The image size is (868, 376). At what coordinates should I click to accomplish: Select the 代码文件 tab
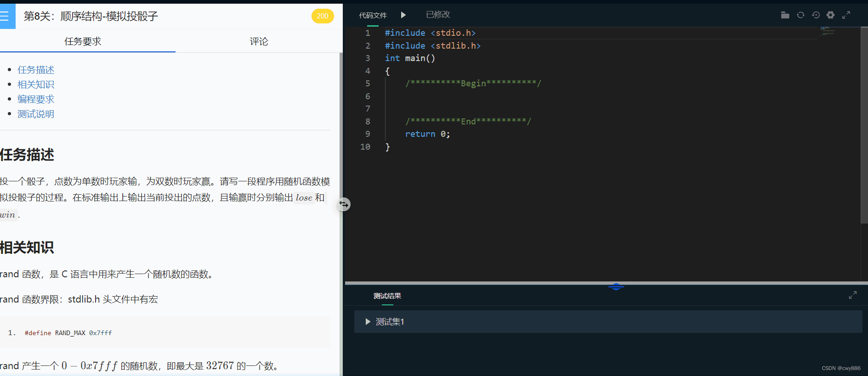pyautogui.click(x=373, y=16)
